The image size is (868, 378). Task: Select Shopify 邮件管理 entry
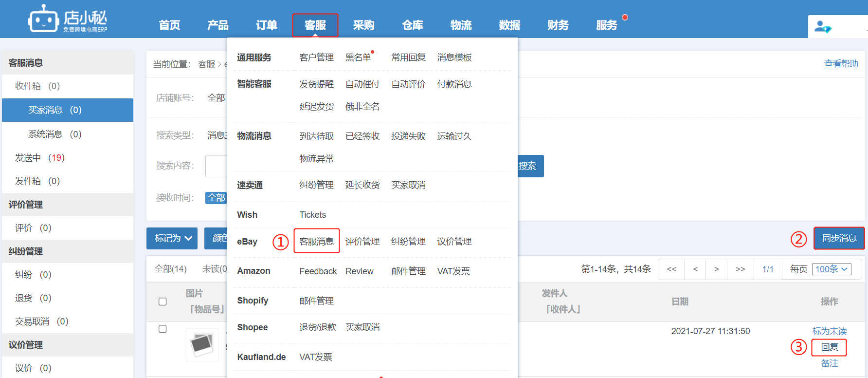[316, 301]
